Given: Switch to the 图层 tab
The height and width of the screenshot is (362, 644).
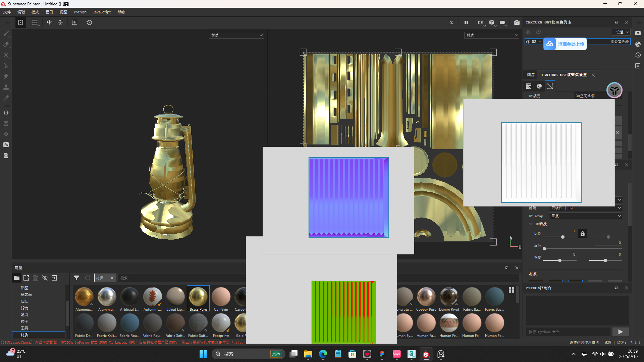Looking at the screenshot, I should coord(531,75).
